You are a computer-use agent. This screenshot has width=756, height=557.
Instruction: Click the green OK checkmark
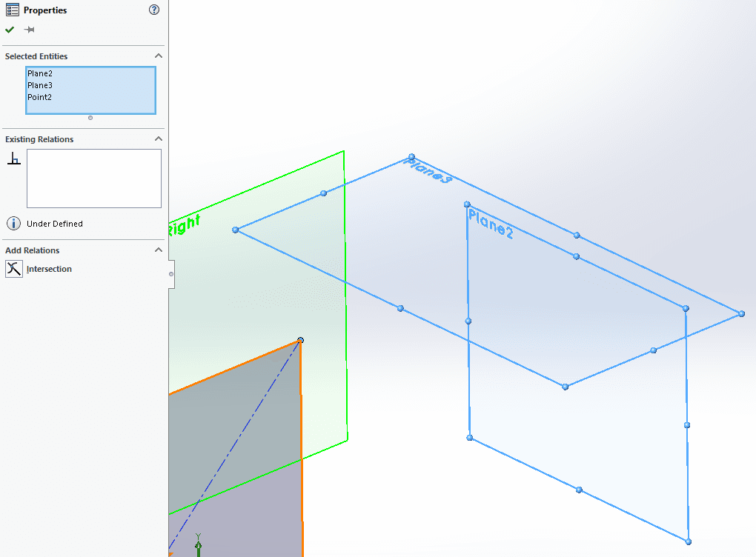point(10,30)
